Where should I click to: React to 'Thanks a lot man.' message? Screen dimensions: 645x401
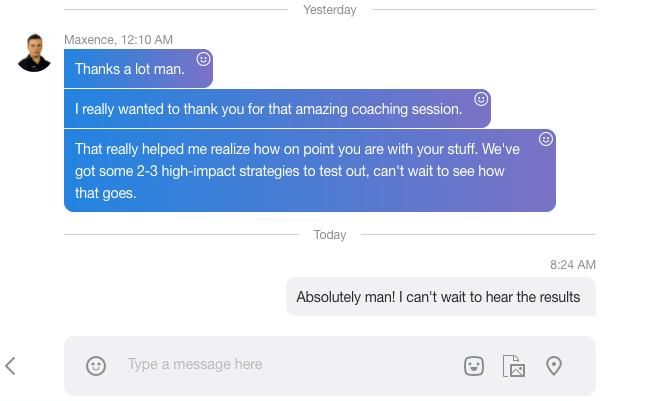[203, 59]
